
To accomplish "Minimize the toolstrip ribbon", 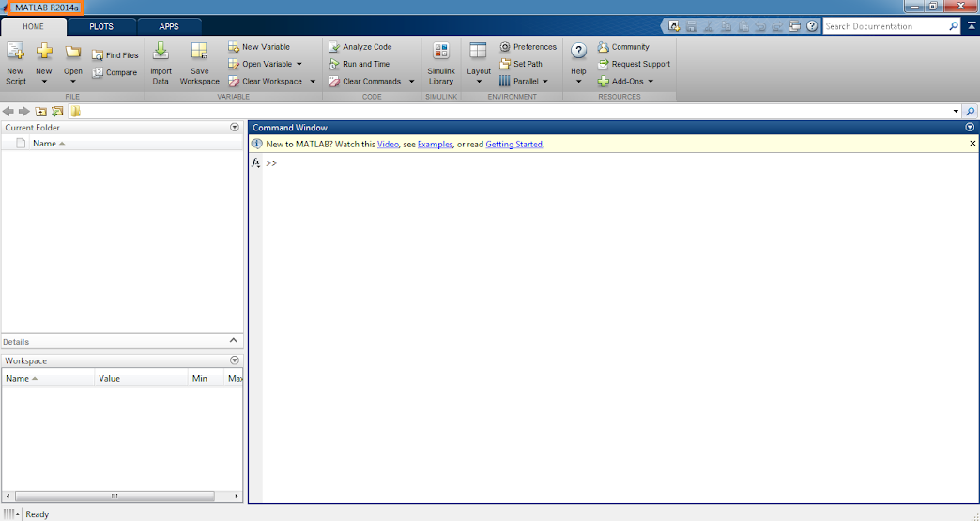I will (x=972, y=26).
